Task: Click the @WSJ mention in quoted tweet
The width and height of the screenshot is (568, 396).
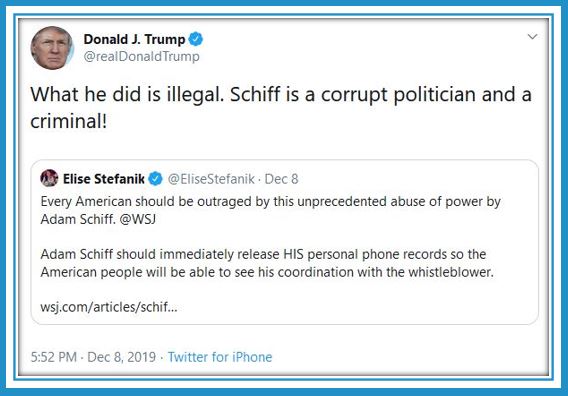Action: tap(138, 219)
